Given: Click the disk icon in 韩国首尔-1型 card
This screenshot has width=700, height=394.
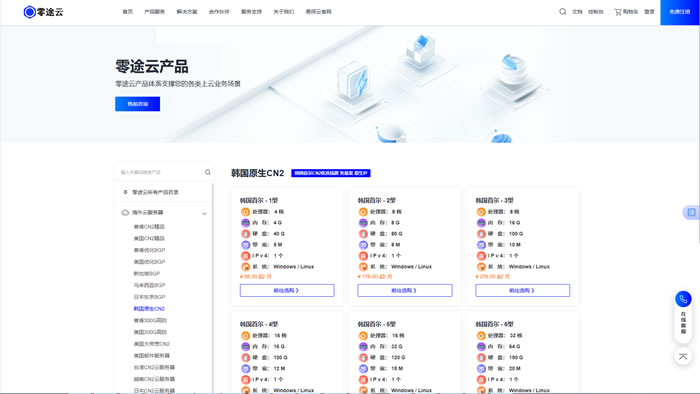Looking at the screenshot, I should 245,234.
